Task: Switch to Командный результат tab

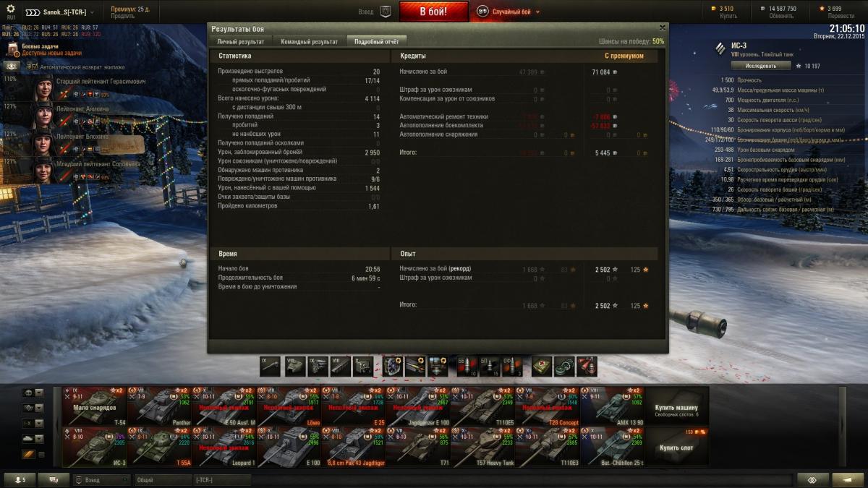Action: click(310, 41)
